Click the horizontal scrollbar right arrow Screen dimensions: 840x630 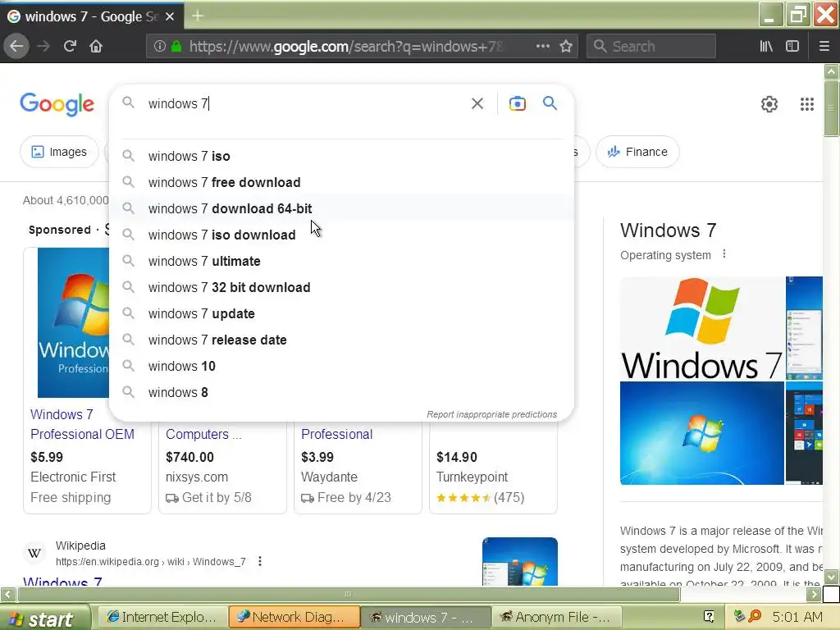click(815, 594)
